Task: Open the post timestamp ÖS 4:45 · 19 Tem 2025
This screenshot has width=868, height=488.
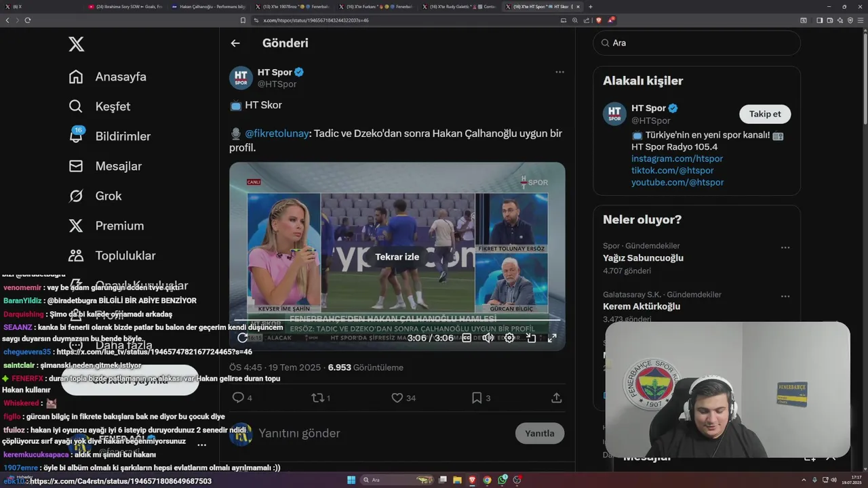Action: tap(275, 367)
